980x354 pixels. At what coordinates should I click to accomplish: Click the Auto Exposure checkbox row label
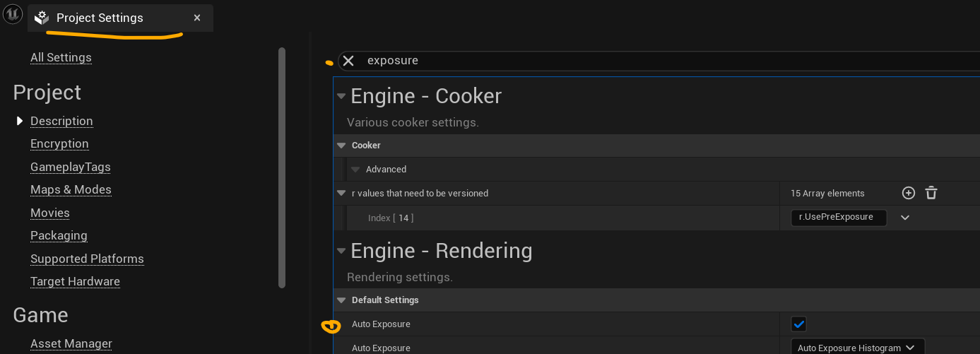click(381, 324)
